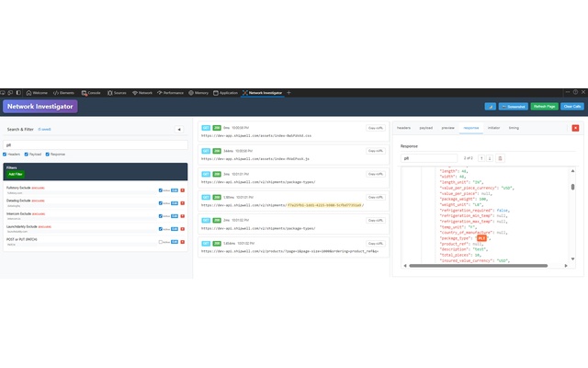The image size is (588, 368).
Task: Open the Performance DevTools tab
Action: [x=170, y=93]
